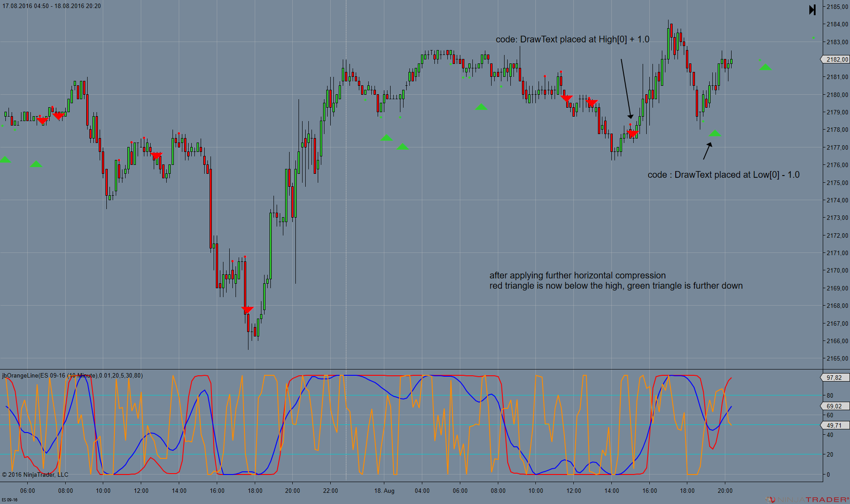Click the blue indicator value marker 69,02

point(835,406)
